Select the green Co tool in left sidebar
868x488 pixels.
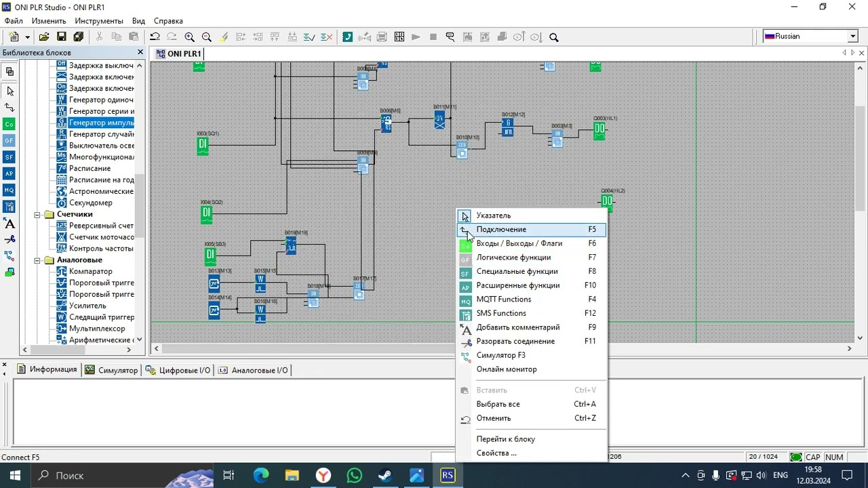(9, 124)
